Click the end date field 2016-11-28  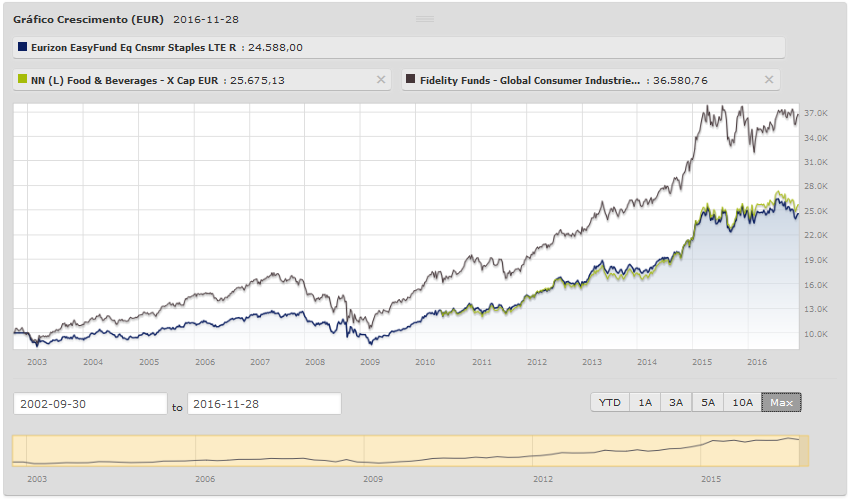264,404
